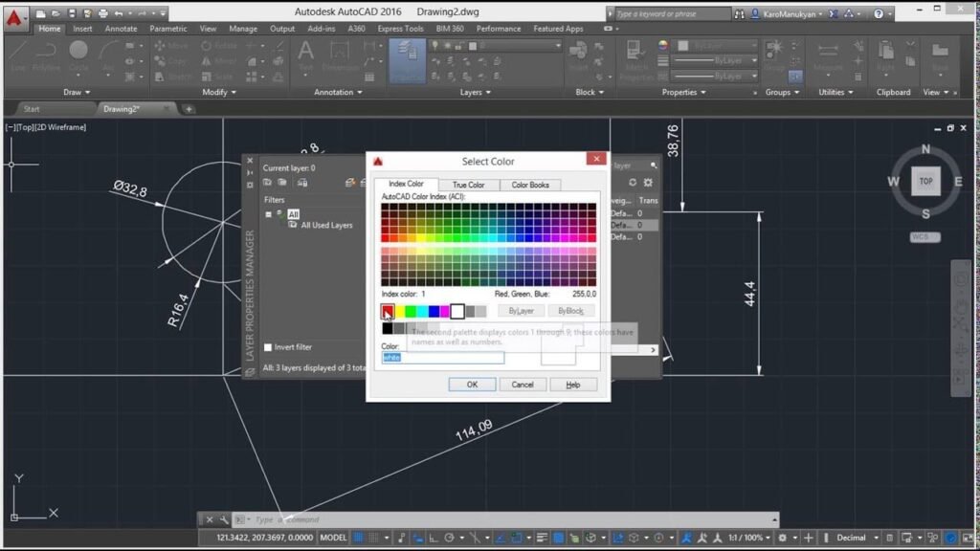Click the ByLayer button in Select Color
This screenshot has width=980, height=551.
pos(522,311)
